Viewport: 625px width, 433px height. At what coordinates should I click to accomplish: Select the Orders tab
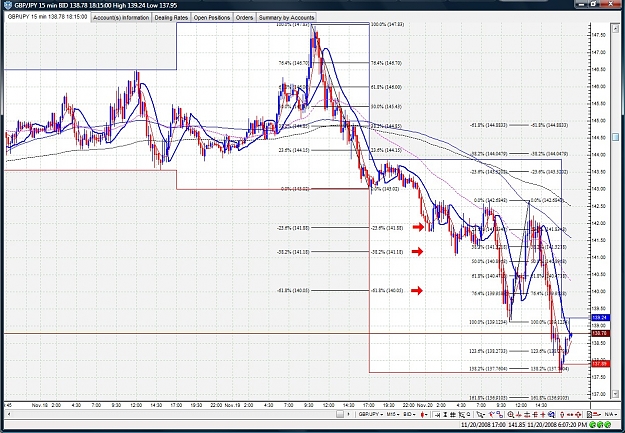coord(244,18)
